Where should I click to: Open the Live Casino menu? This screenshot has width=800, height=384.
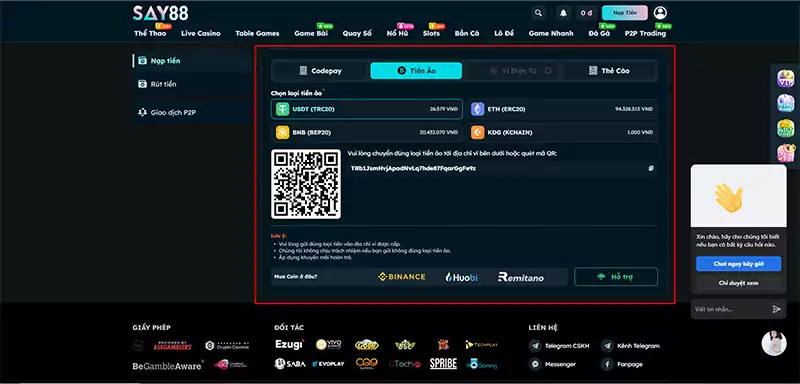tap(201, 33)
